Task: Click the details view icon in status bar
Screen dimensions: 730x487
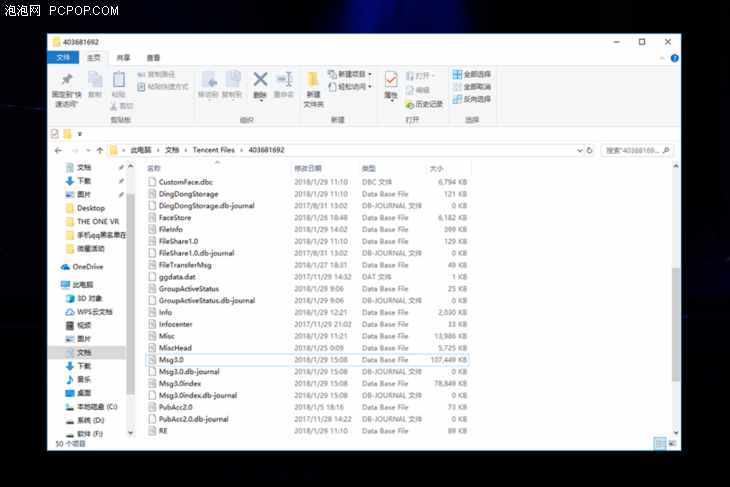Action: (x=660, y=444)
